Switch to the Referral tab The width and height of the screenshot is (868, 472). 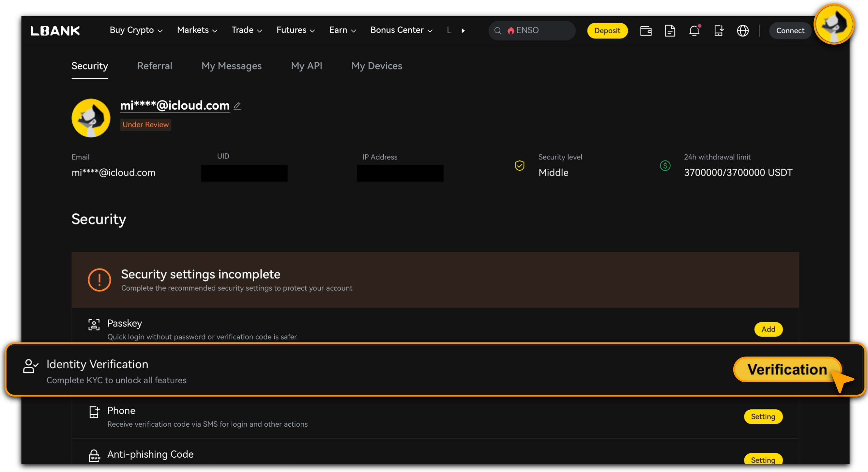click(x=155, y=66)
